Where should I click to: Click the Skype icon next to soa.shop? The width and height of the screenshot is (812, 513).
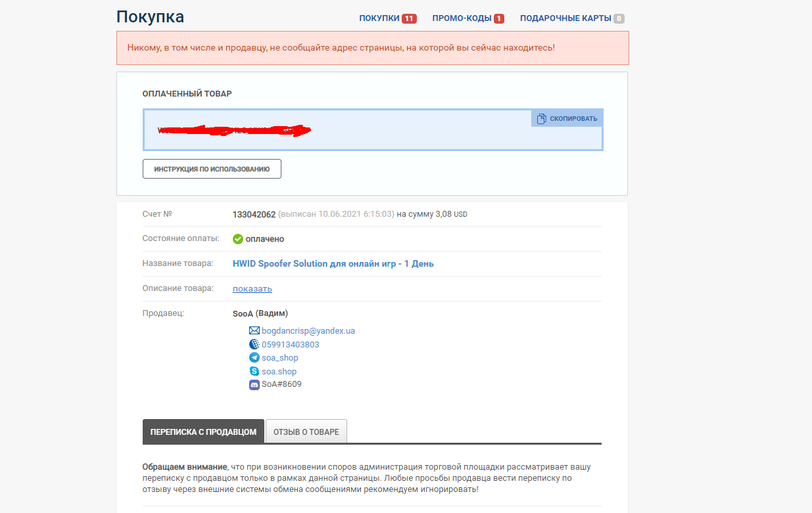coord(254,371)
